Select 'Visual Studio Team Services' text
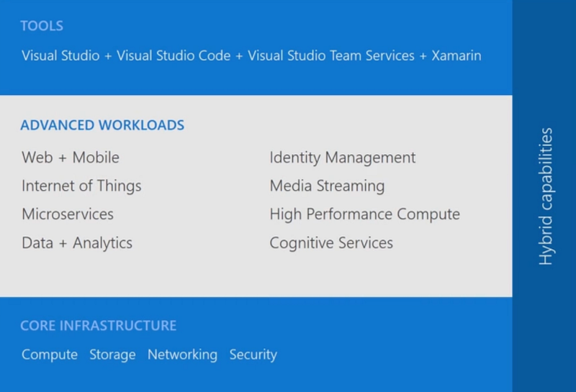The image size is (576, 392). (x=331, y=55)
